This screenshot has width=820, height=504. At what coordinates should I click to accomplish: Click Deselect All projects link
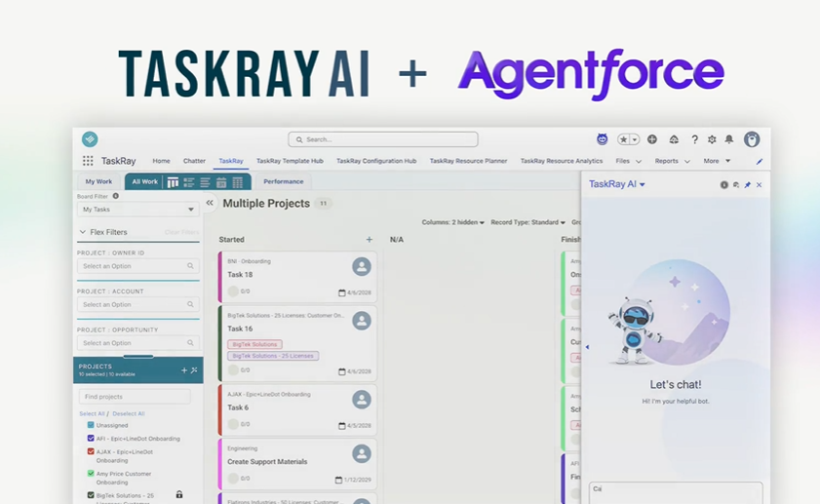coord(129,413)
